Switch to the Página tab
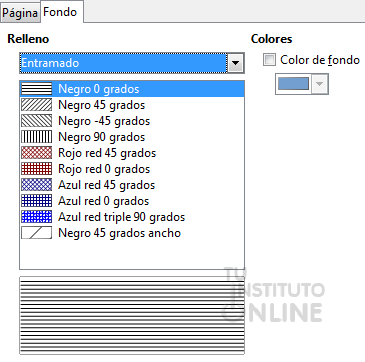 (x=20, y=13)
